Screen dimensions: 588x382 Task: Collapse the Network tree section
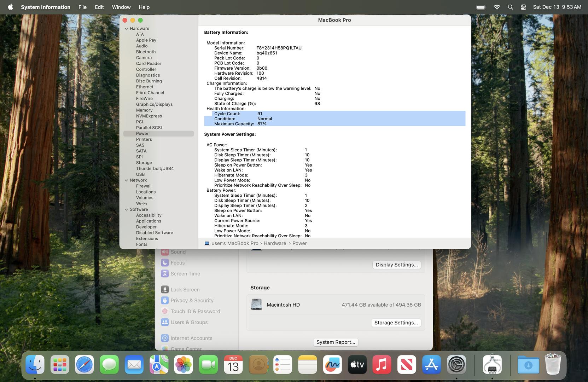(126, 180)
